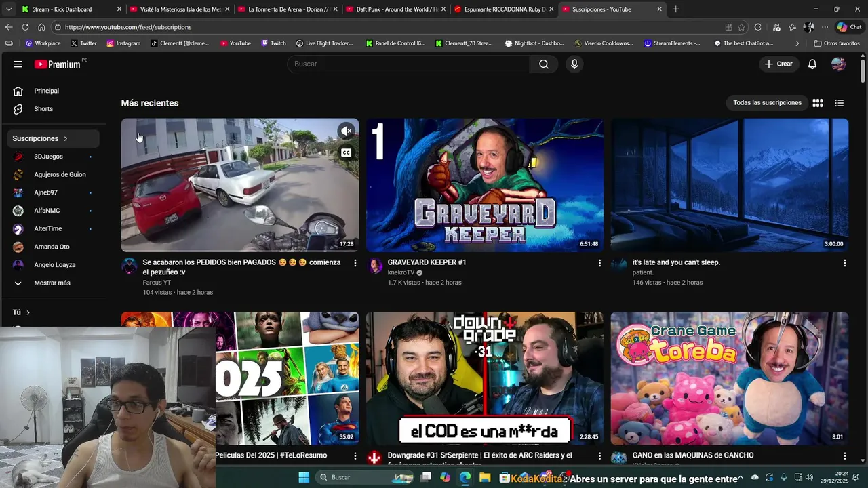Open options for 'Se acabaron los PEDIDOS' video
This screenshot has height=488, width=868.
coord(355,263)
